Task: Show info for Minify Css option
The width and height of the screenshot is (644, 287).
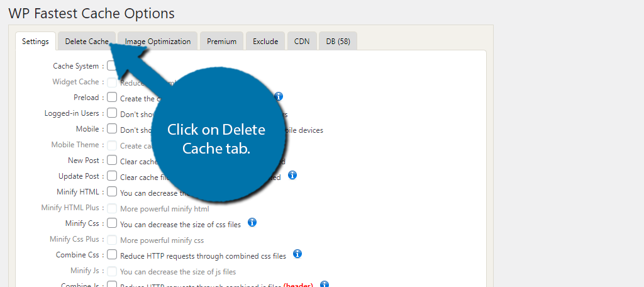Action: [x=252, y=222]
